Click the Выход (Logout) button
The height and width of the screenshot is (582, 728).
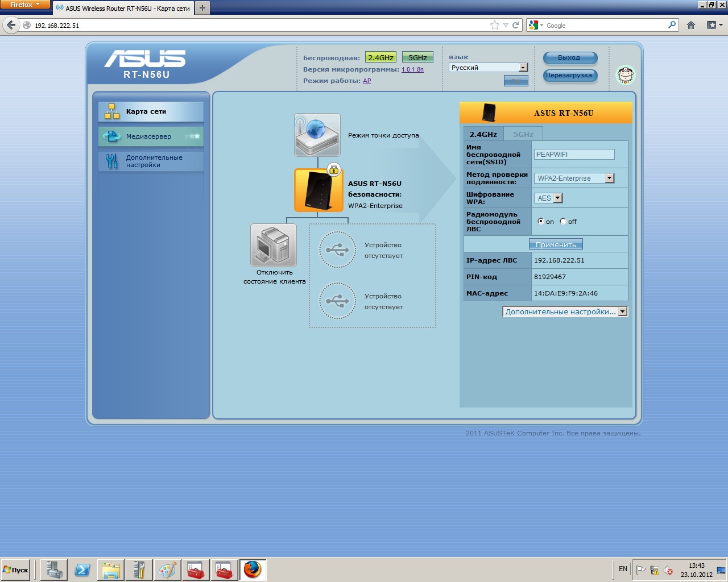tap(570, 57)
